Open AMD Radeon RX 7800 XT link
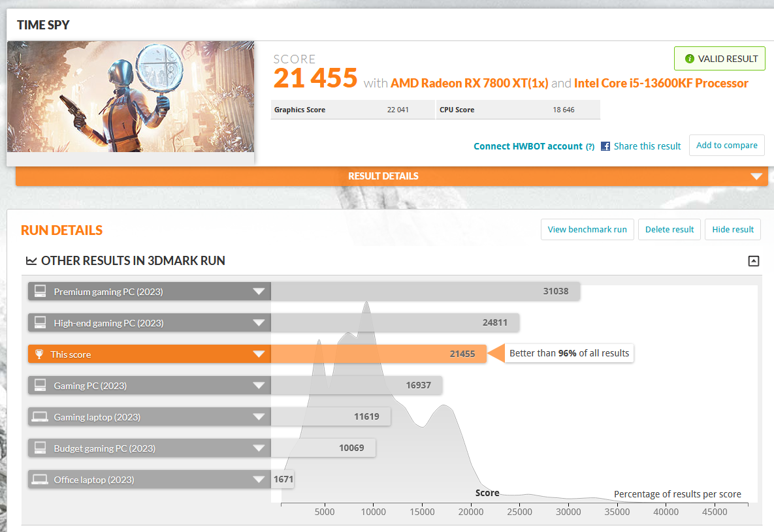774x532 pixels. coord(469,84)
